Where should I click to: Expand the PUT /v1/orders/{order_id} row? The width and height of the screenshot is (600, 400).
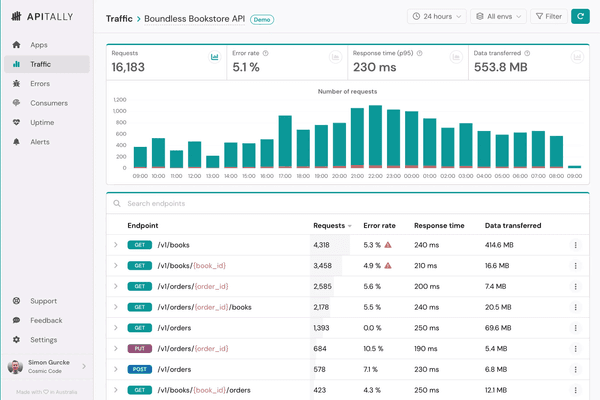pyautogui.click(x=116, y=348)
